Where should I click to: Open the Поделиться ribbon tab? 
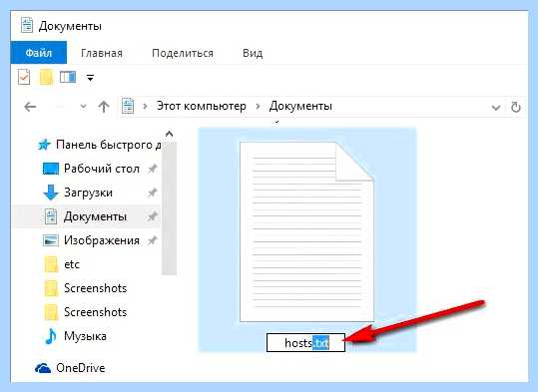click(x=183, y=53)
